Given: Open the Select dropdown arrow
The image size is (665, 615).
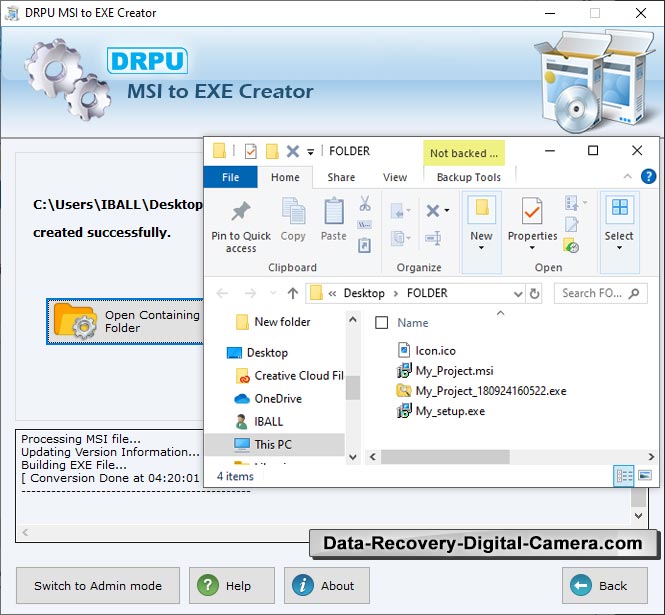Looking at the screenshot, I should (619, 248).
